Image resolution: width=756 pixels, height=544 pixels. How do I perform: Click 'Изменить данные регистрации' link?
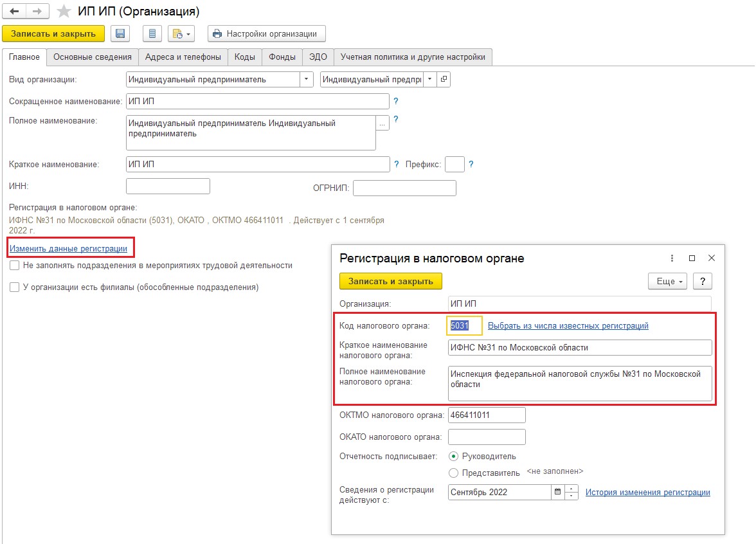[68, 248]
